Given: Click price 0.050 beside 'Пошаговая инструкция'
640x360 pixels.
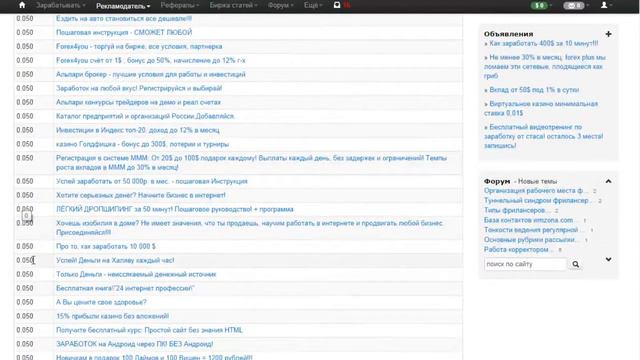Looking at the screenshot, I should (25, 32).
